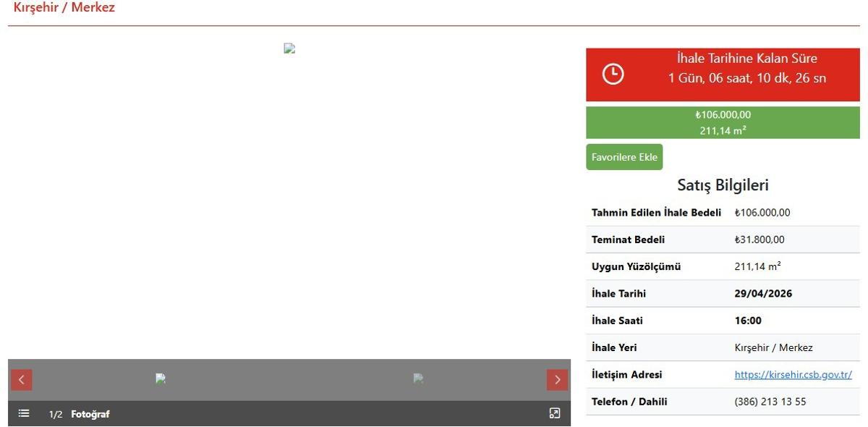Expand the gallery to fullscreen view
868x427 pixels.
[555, 414]
